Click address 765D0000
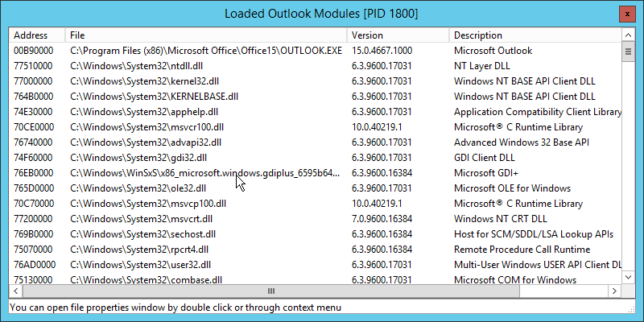Image resolution: width=644 pixels, height=322 pixels. click(34, 188)
